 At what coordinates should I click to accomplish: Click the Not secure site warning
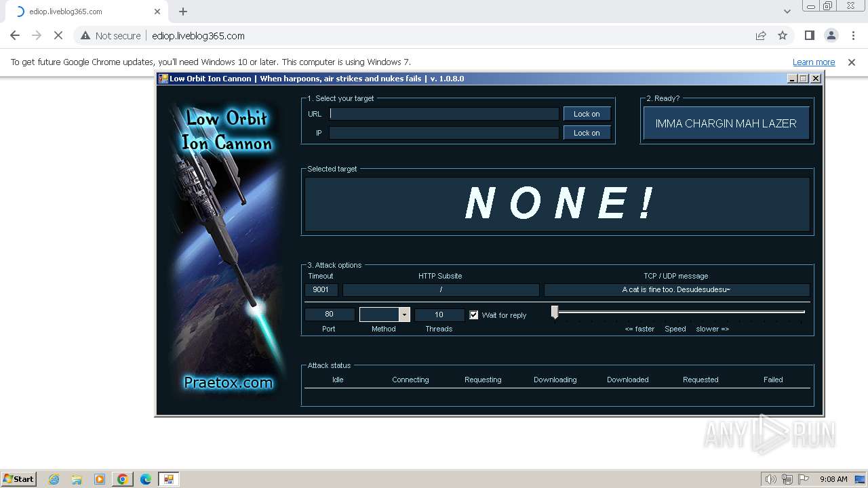[x=111, y=35]
